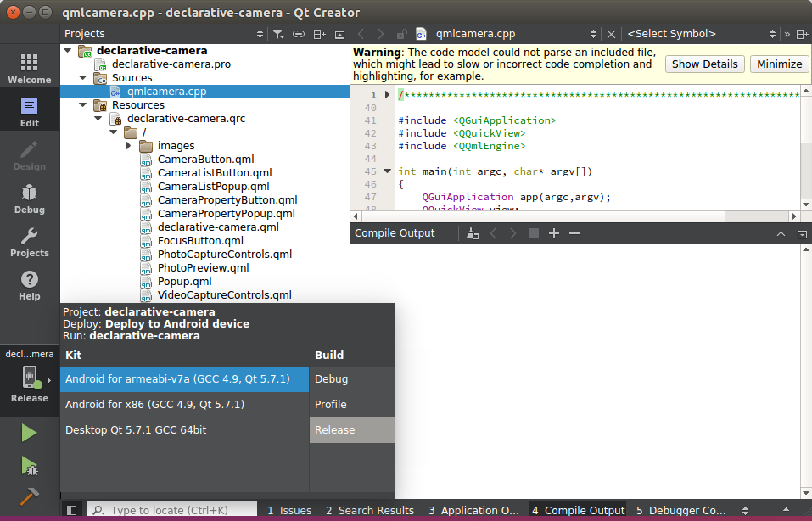Switch to Debug mode
The image size is (812, 521).
pos(29,199)
